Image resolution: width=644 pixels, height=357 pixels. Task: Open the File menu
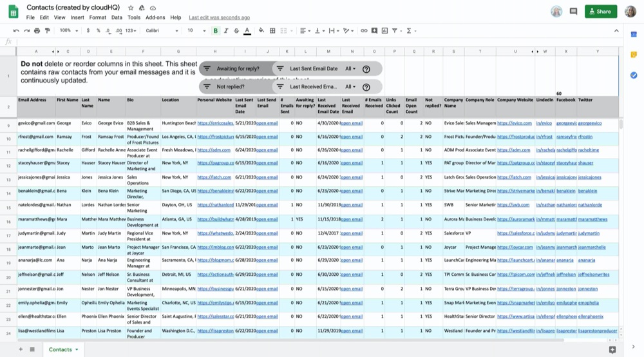point(30,17)
